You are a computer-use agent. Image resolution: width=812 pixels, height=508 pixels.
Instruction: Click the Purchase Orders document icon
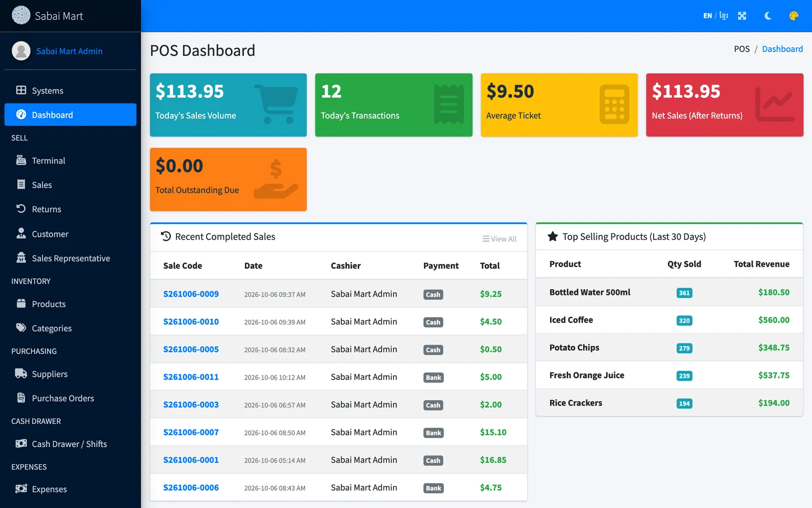(21, 398)
